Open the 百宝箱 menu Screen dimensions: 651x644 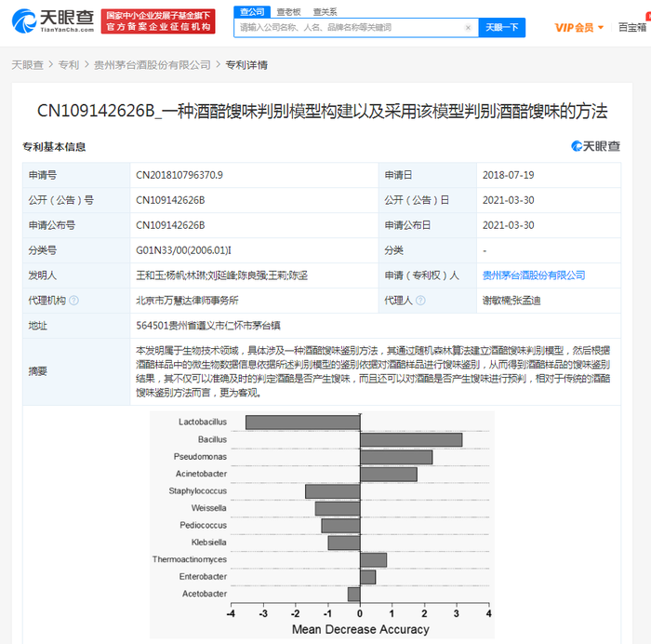(x=632, y=27)
